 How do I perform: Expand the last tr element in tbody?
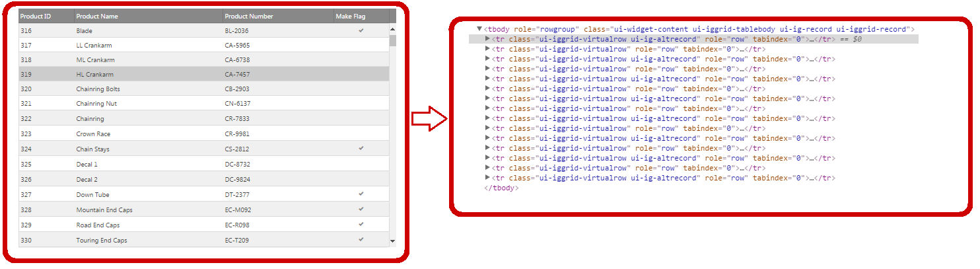[487, 178]
